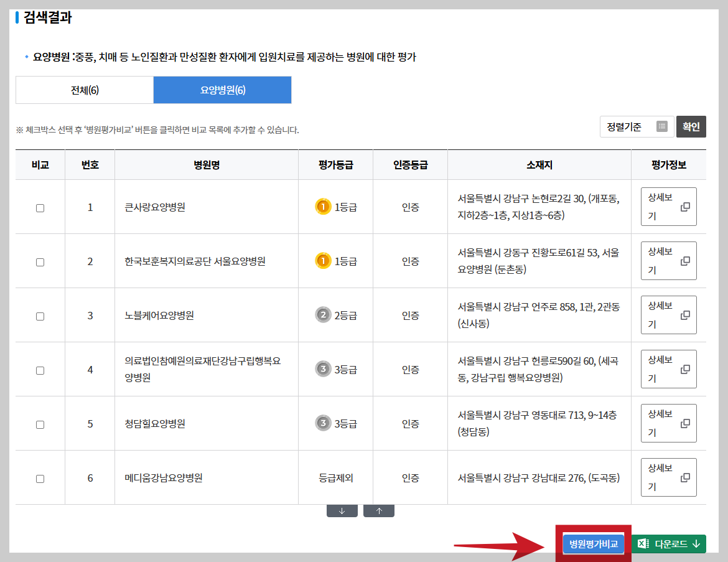Click address 서울특별시 강남구 논현로2길 30

(x=539, y=207)
